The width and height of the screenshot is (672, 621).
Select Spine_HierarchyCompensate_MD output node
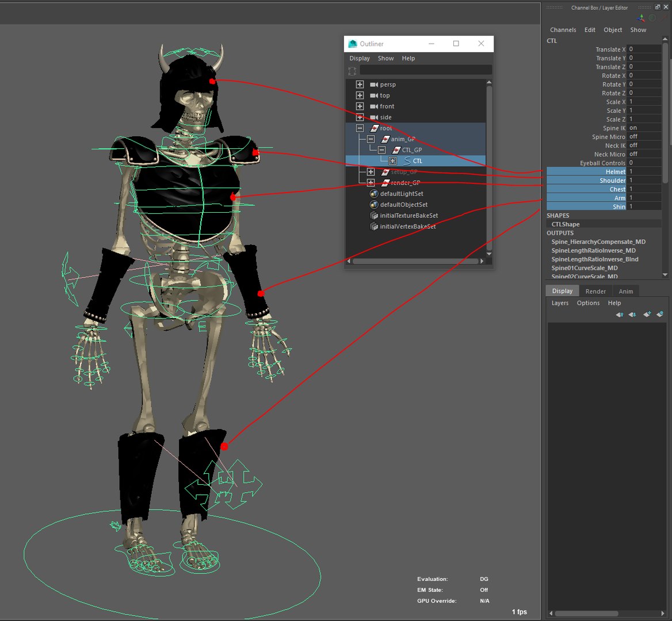pos(598,242)
